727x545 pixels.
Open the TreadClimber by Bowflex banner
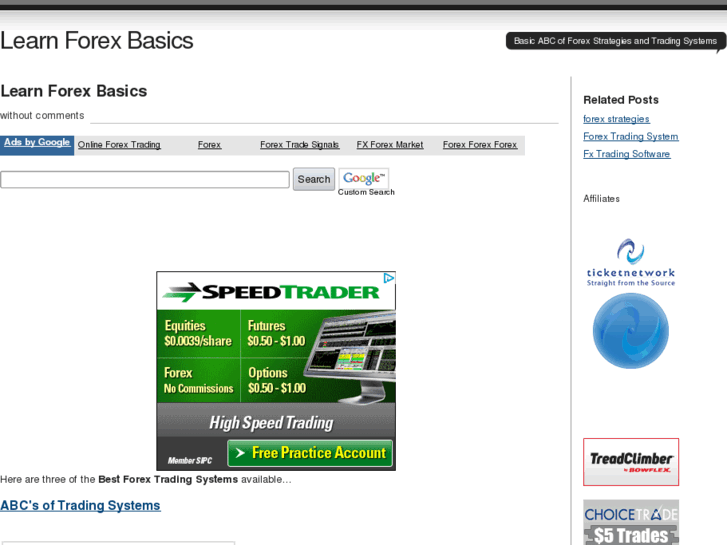coord(631,462)
